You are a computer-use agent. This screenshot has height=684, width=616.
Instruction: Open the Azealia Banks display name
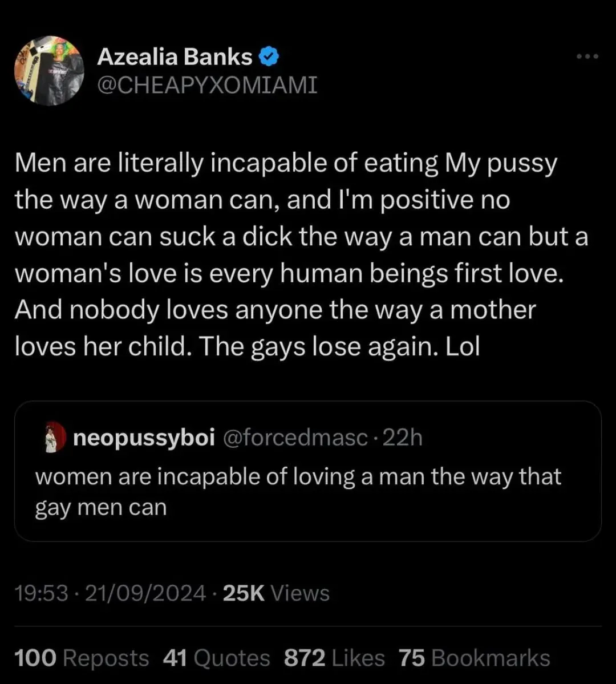(x=174, y=56)
